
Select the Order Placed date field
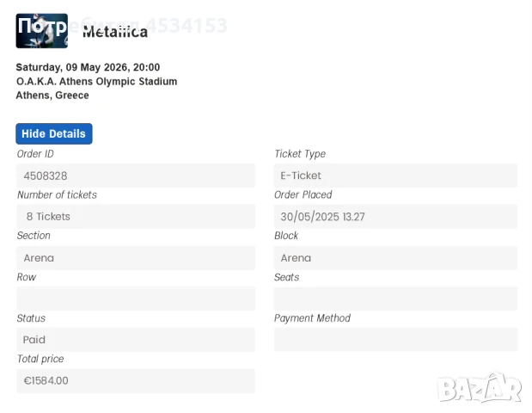(395, 217)
